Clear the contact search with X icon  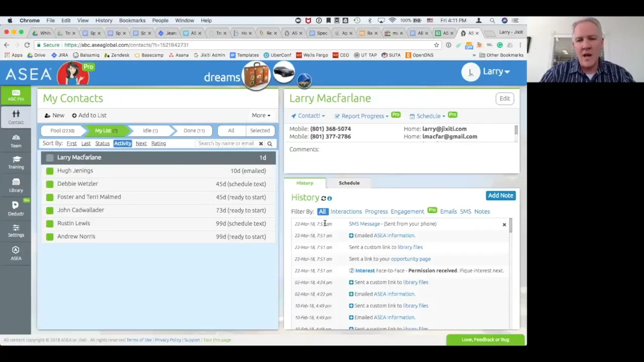(261, 144)
